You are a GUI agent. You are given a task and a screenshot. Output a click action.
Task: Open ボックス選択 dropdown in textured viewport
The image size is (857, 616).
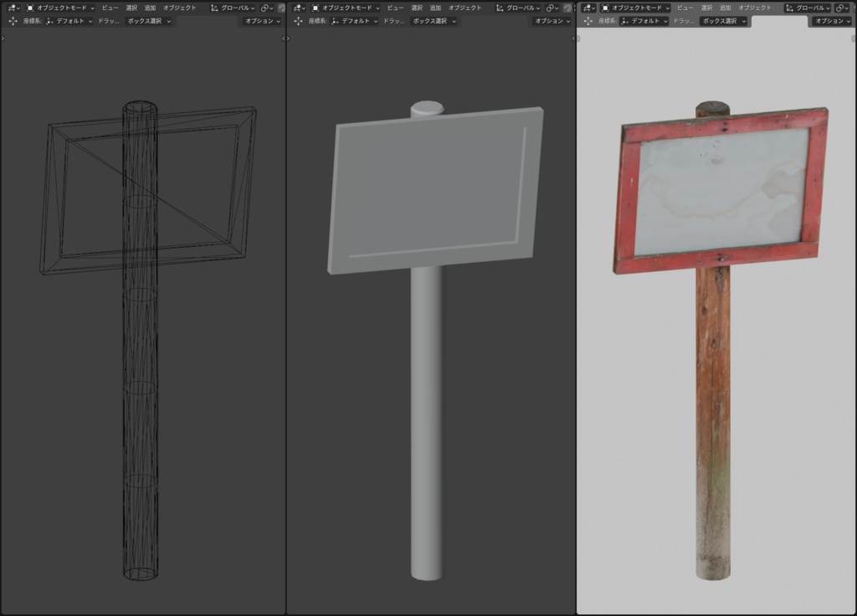(x=724, y=21)
